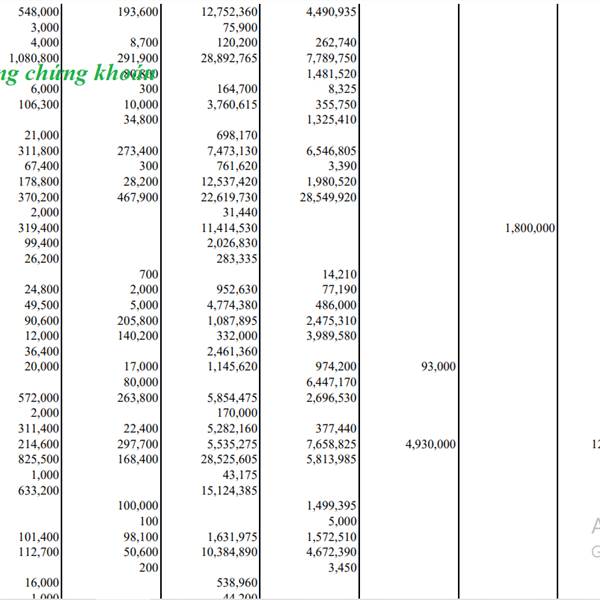Select the number 5,854,475
The image size is (600, 600).
click(232, 398)
